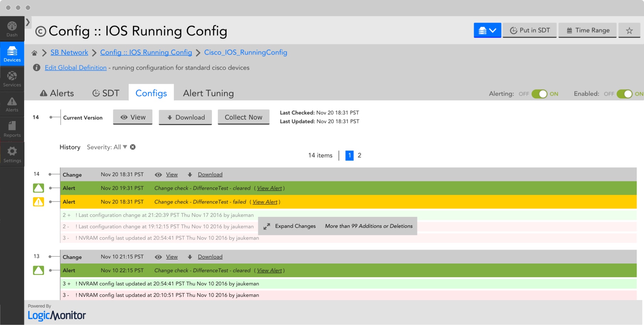Open the Alerts sidebar section
644x325 pixels.
point(12,104)
